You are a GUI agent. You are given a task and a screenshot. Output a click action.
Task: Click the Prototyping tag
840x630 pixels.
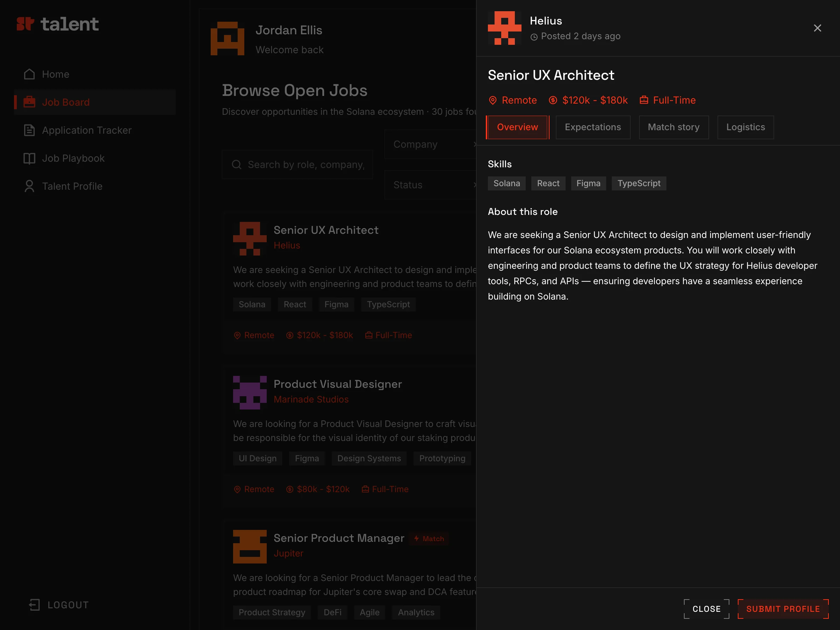pos(442,458)
